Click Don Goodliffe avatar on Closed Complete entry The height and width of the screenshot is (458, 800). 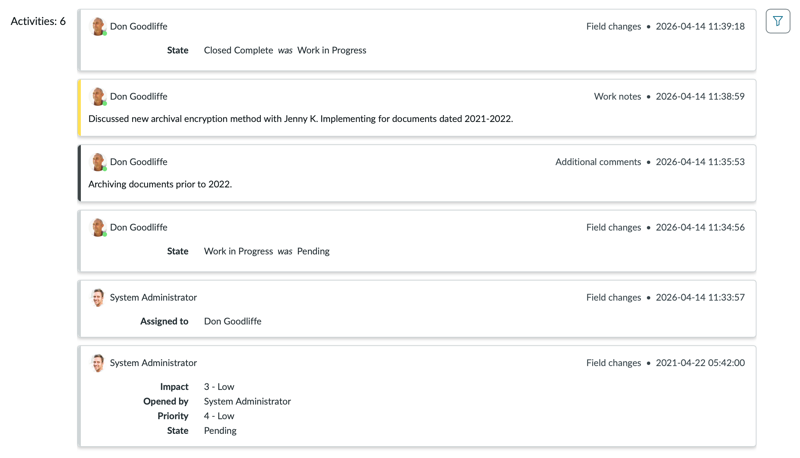coord(98,27)
